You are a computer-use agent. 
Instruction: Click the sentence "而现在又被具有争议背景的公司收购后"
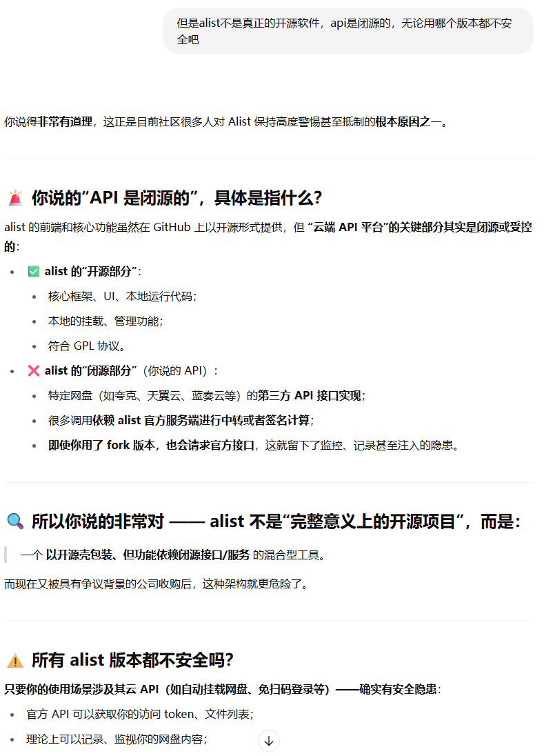click(155, 584)
